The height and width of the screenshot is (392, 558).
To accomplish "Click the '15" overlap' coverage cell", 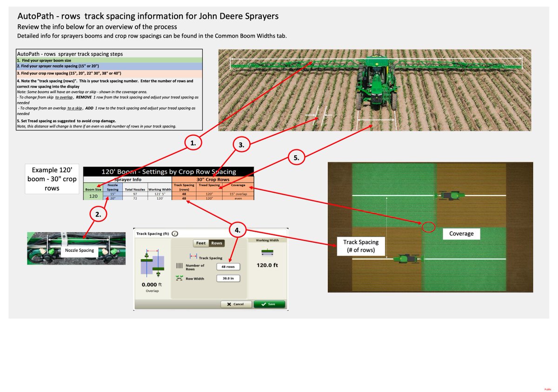I will click(x=238, y=194).
